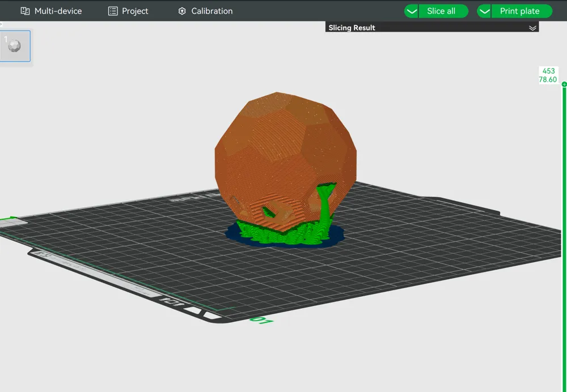Screen dimensions: 567x392
Task: Switch to the Project tab
Action: pyautogui.click(x=128, y=11)
